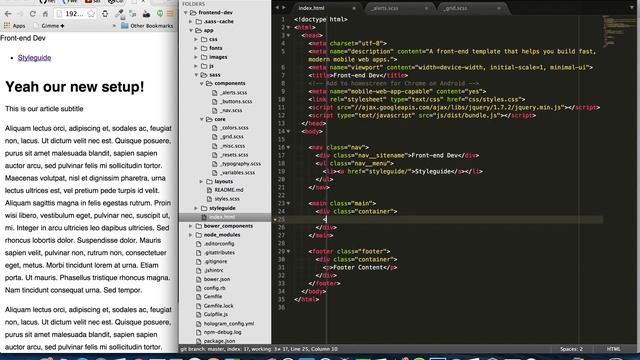
Task: Open _nav.scss in the sidebar
Action: tap(231, 110)
